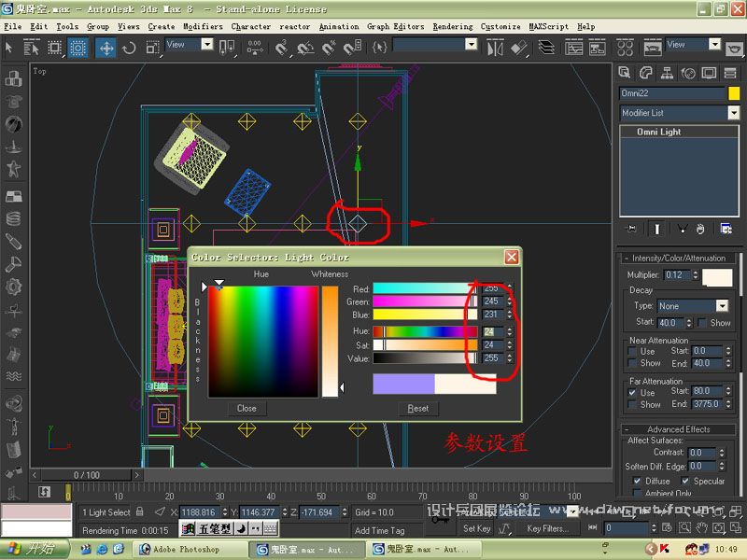Click the Close button in Color Selector
Viewport: 747px width, 560px height.
(247, 409)
